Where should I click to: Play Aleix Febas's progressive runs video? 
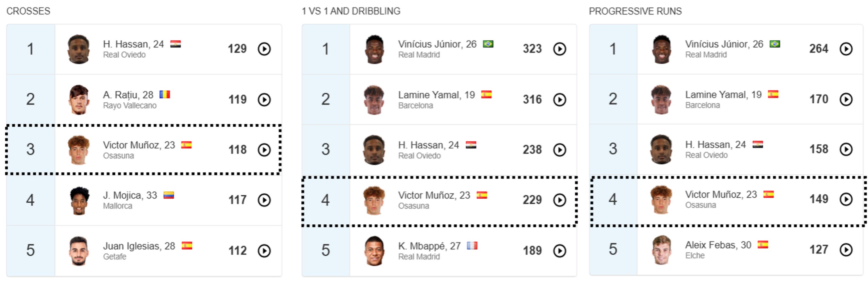846,249
